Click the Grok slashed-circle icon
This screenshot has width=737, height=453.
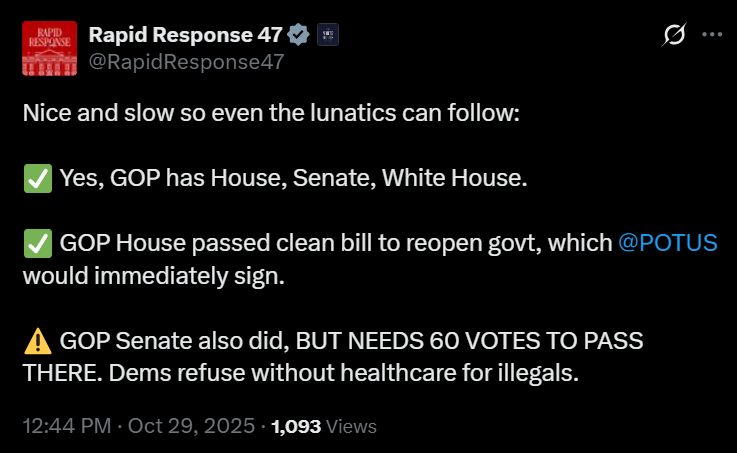[x=674, y=35]
